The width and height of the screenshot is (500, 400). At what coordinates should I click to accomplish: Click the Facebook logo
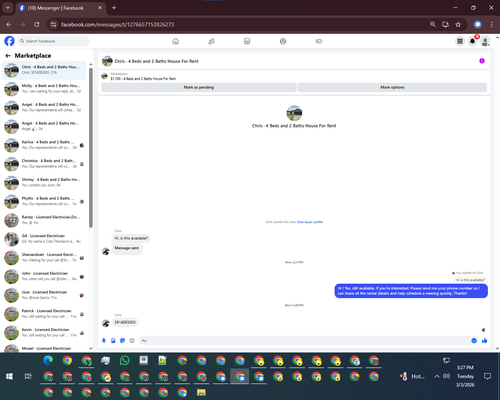(9, 41)
